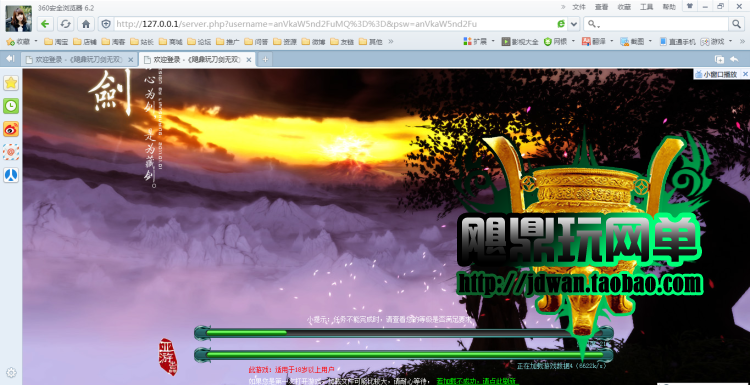This screenshot has width=750, height=385.
Task: Click the site security shield icon
Action: (106, 24)
